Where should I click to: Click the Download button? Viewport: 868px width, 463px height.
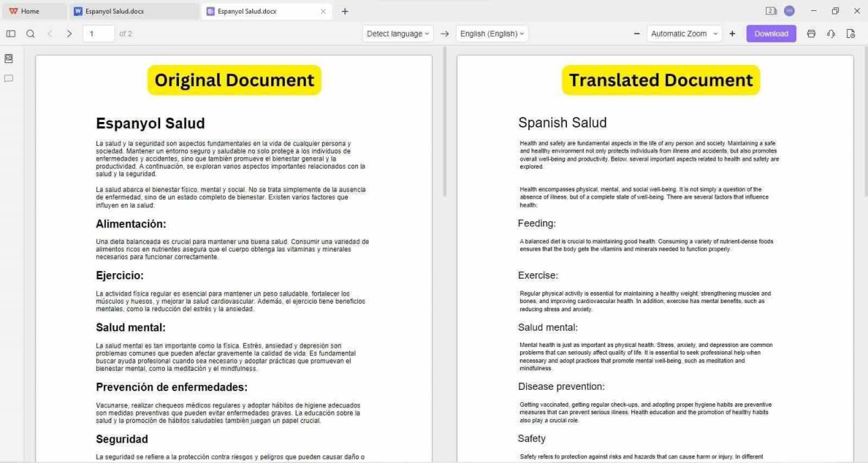coord(771,33)
